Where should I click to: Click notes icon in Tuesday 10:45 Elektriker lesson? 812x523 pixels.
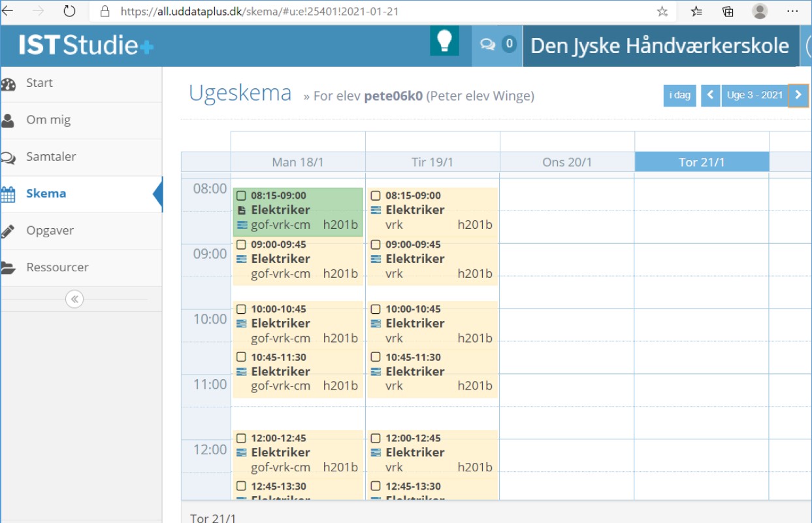click(376, 371)
